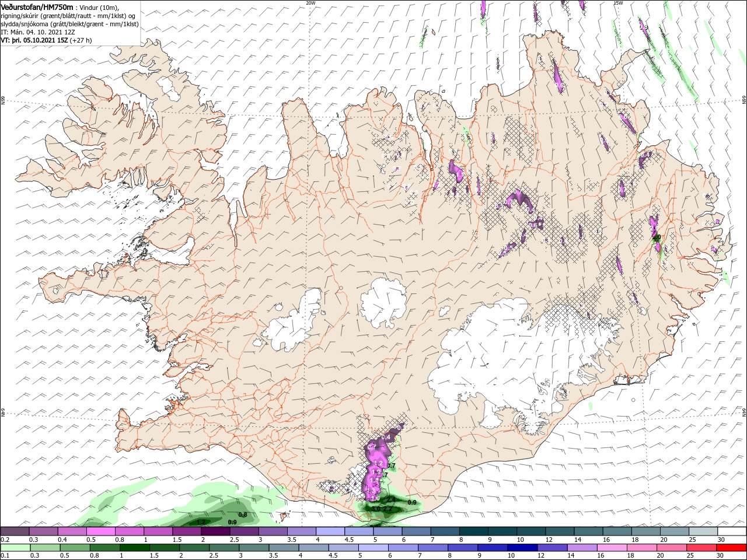Image resolution: width=747 pixels, height=560 pixels.
Task: Pick the light grey 25 swatch in snow scale
Action: coord(704,531)
